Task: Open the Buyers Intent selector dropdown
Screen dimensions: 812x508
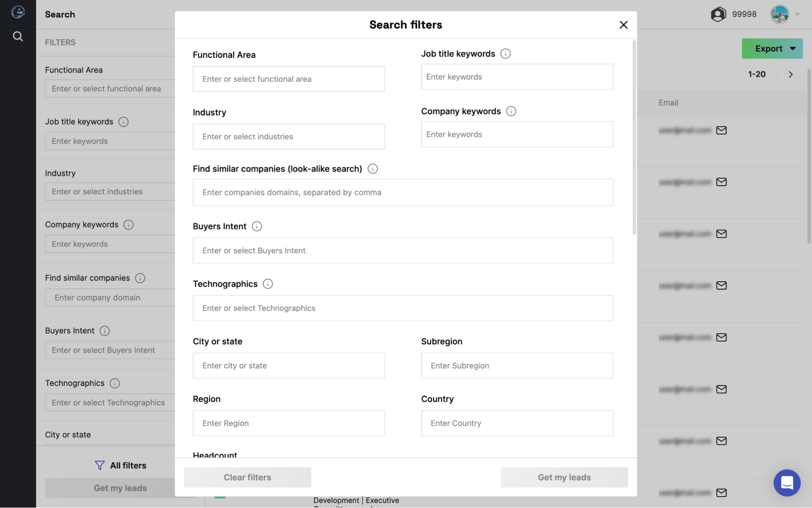Action: pos(403,250)
